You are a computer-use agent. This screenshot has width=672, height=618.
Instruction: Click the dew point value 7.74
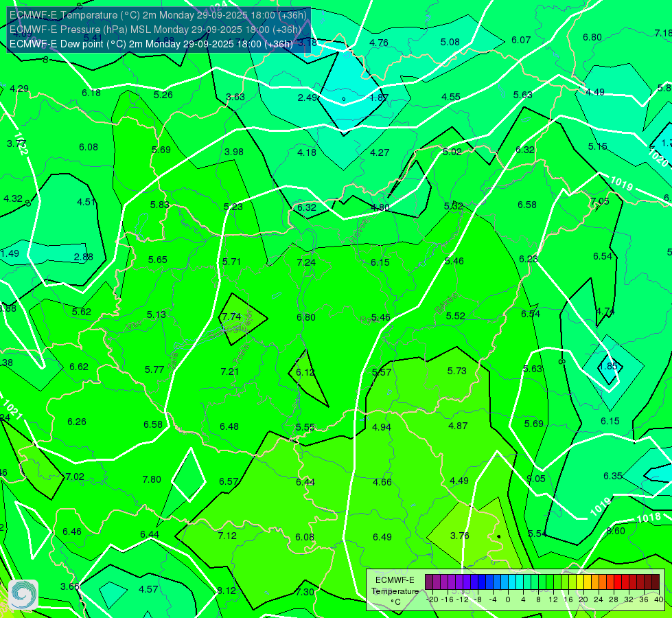(x=231, y=317)
